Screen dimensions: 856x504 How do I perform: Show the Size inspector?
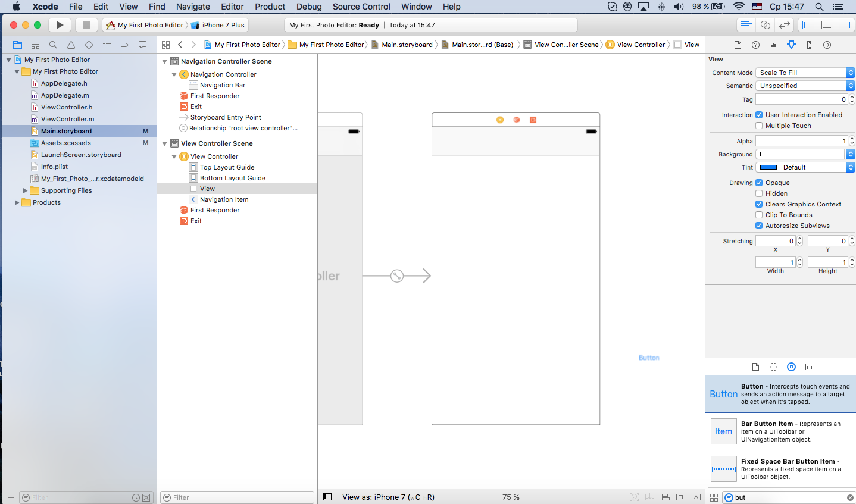809,45
